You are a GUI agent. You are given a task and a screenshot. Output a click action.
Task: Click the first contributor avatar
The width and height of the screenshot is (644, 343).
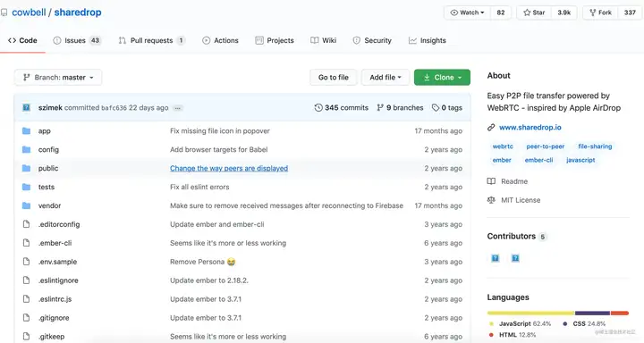click(496, 258)
